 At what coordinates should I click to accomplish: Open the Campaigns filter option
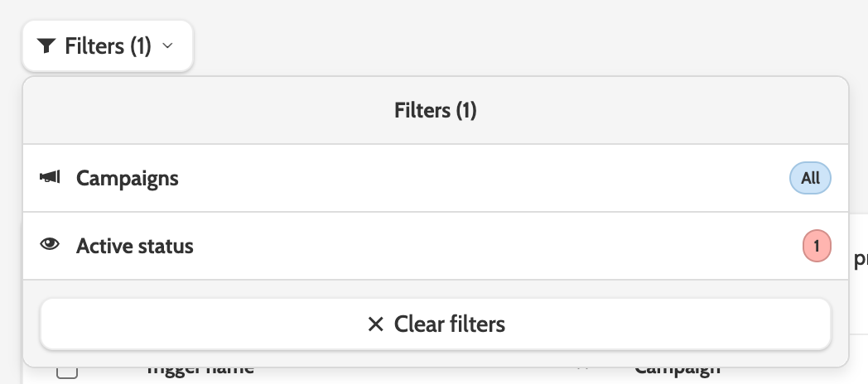pyautogui.click(x=127, y=178)
